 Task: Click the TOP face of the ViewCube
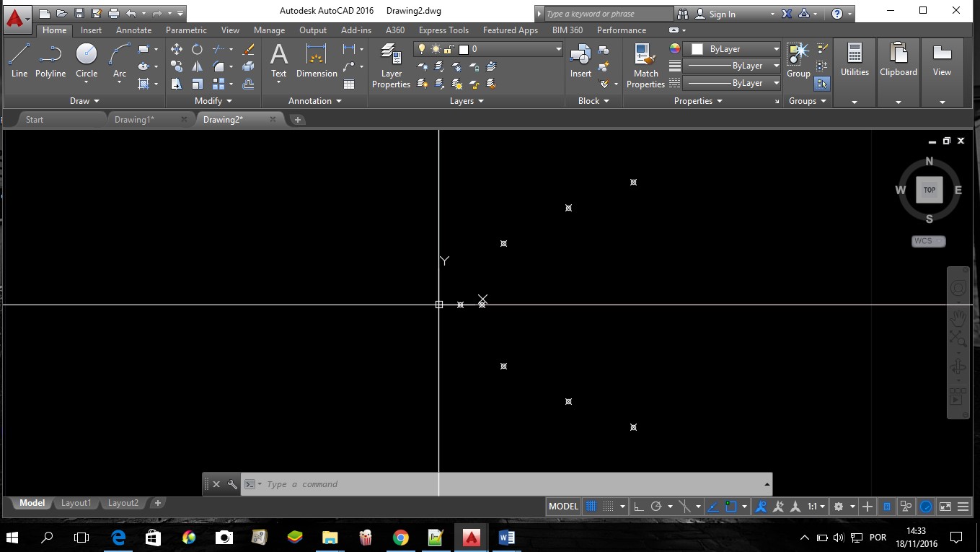click(x=930, y=190)
